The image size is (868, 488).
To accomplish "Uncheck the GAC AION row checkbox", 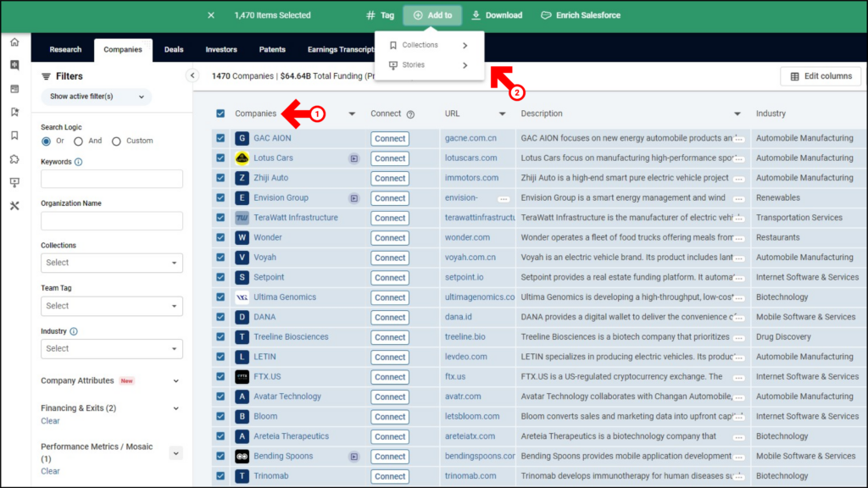I will tap(220, 138).
